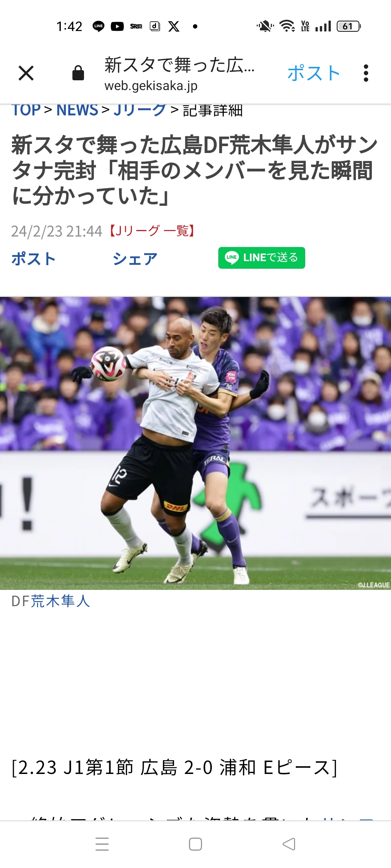The image size is (391, 868).
Task: Open the Jリーグ 一覧 red link
Action: (x=152, y=231)
